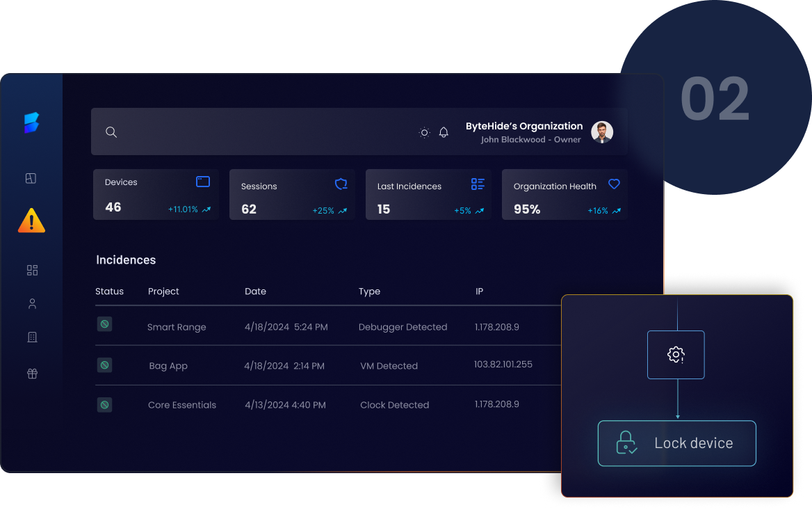Click the search magnifier icon
Image resolution: width=812 pixels, height=510 pixels.
click(x=111, y=132)
